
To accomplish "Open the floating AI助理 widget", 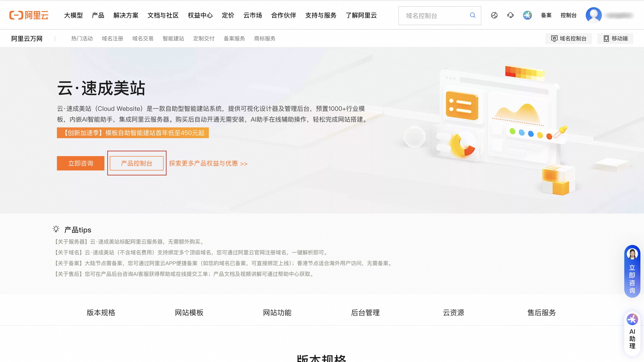I will [632, 334].
